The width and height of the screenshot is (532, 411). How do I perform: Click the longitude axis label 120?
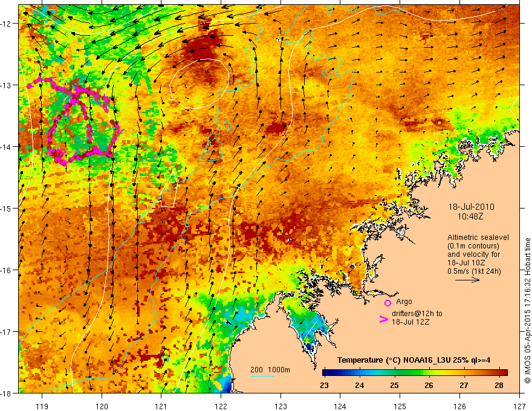tap(102, 406)
